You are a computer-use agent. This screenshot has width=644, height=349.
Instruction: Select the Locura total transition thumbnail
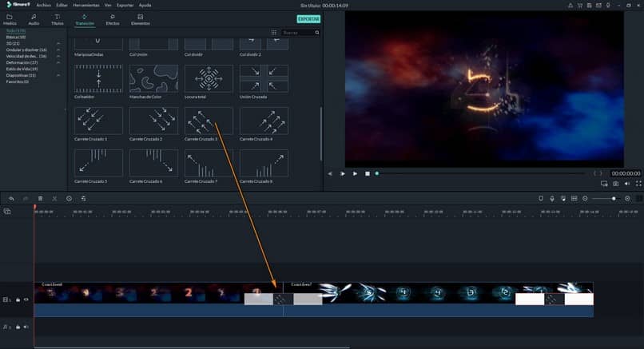(x=209, y=79)
